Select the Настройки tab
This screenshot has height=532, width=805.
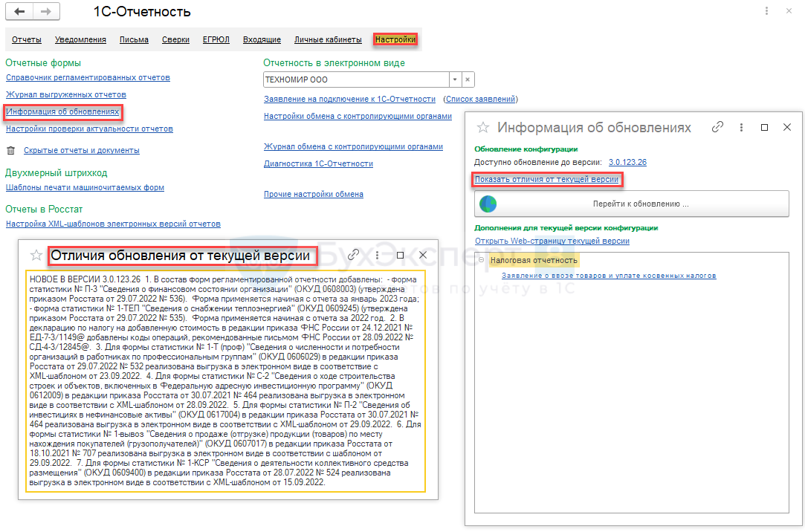(395, 39)
